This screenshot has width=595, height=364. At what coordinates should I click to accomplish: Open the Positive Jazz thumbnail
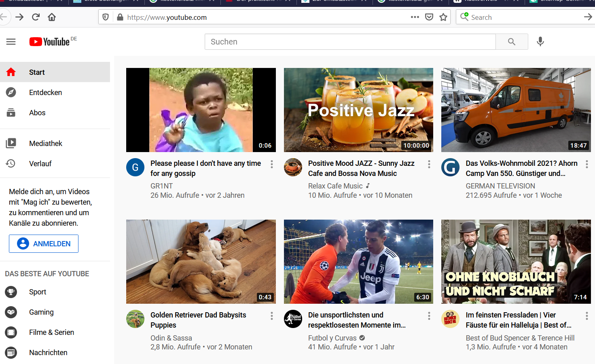(x=358, y=110)
